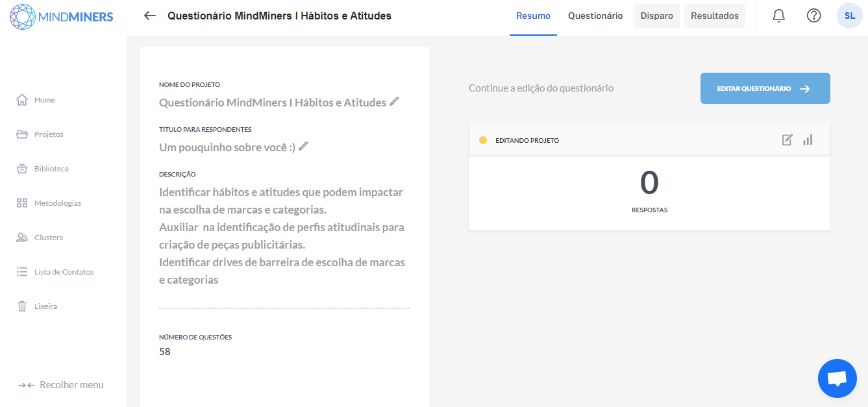Click the page title in header
This screenshot has width=868, height=407.
[x=279, y=16]
